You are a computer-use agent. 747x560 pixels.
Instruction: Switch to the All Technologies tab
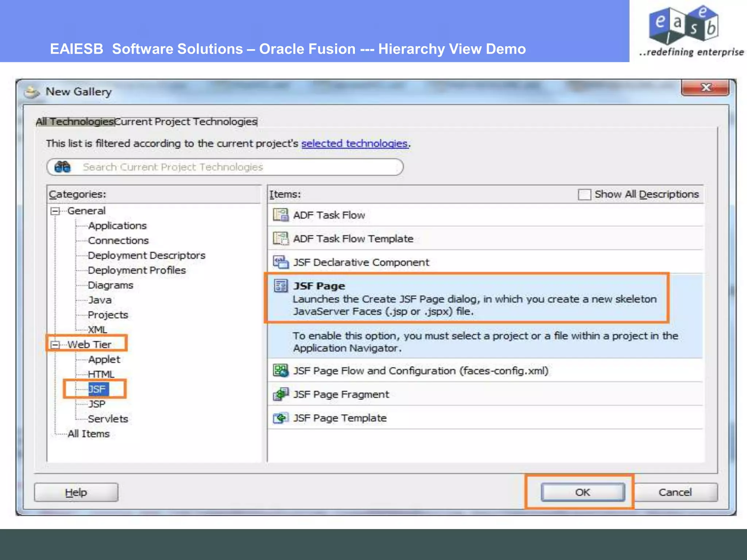pos(75,122)
